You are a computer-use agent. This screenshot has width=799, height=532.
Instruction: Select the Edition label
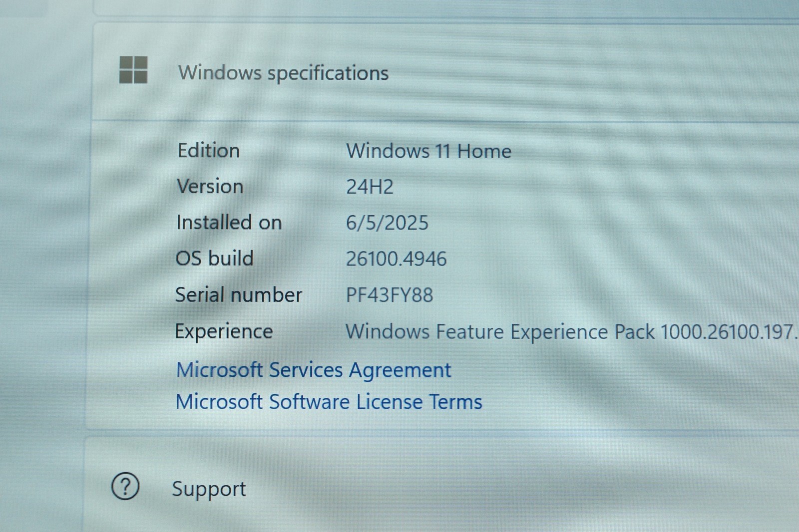[209, 150]
